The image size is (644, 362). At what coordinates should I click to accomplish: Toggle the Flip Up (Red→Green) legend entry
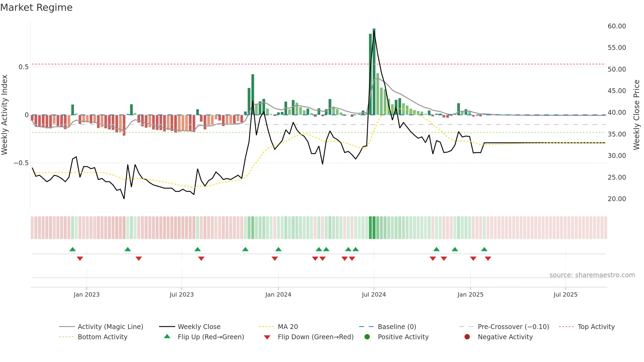(x=204, y=337)
